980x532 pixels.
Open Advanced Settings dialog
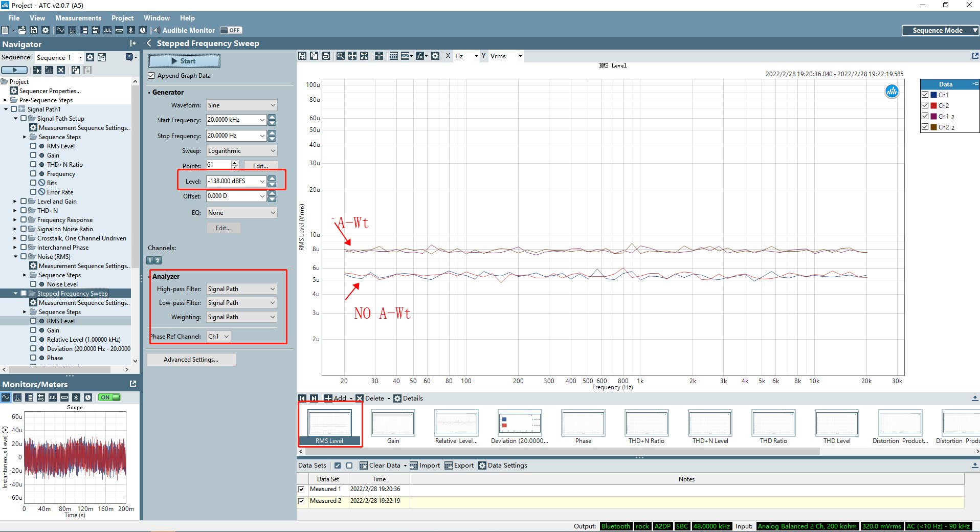click(191, 360)
